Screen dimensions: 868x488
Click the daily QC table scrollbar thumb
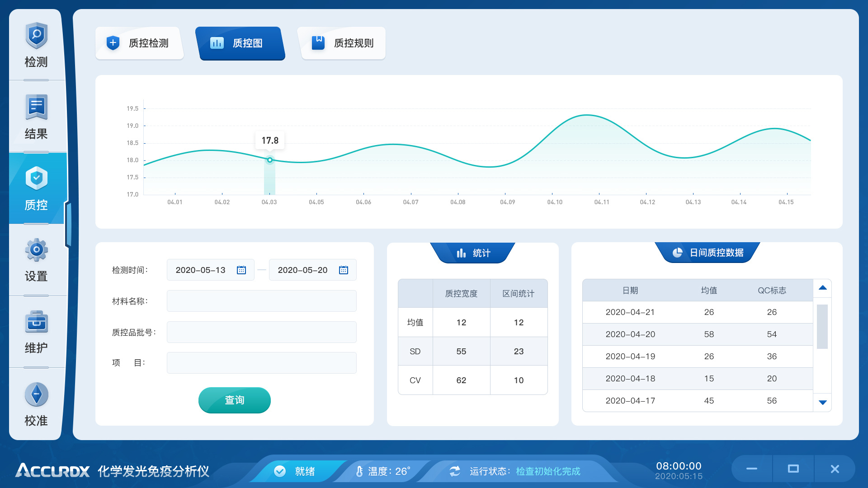pos(822,326)
